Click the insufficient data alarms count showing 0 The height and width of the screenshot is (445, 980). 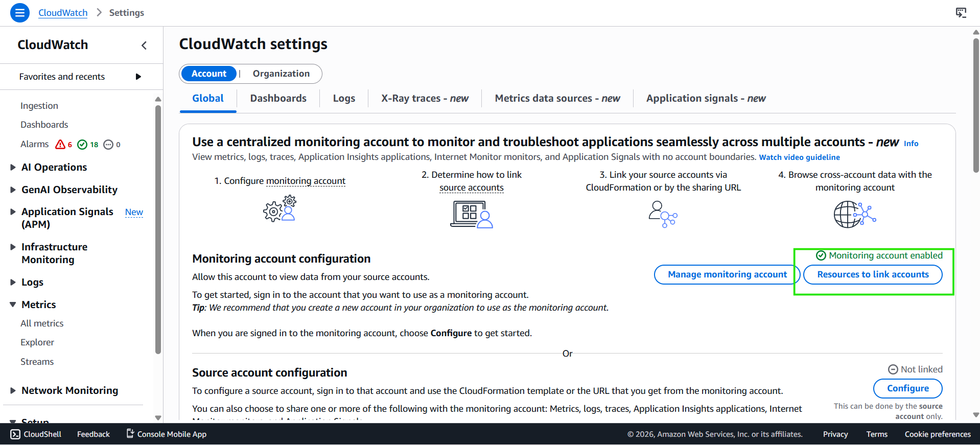[x=112, y=145]
